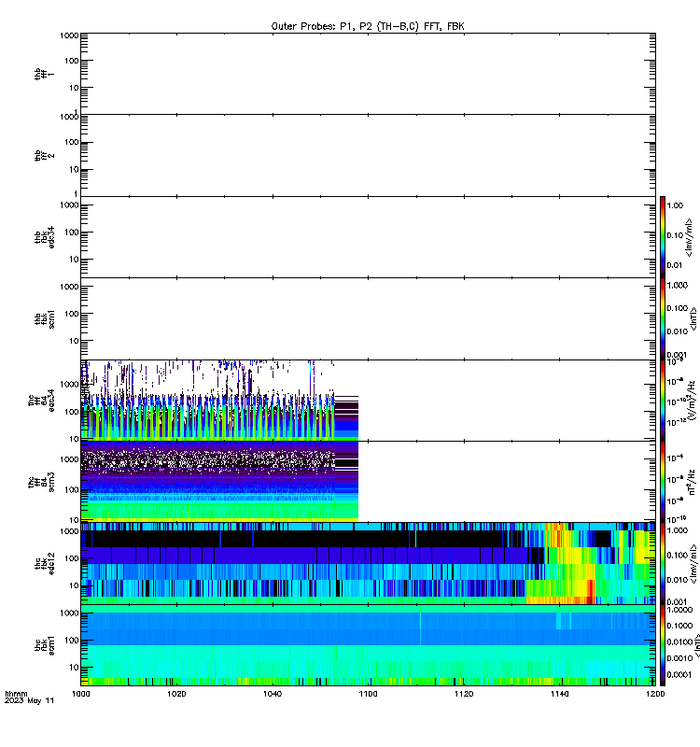
Task: Click the "0.0001" value on the bottom color bar
Action: pos(679,674)
